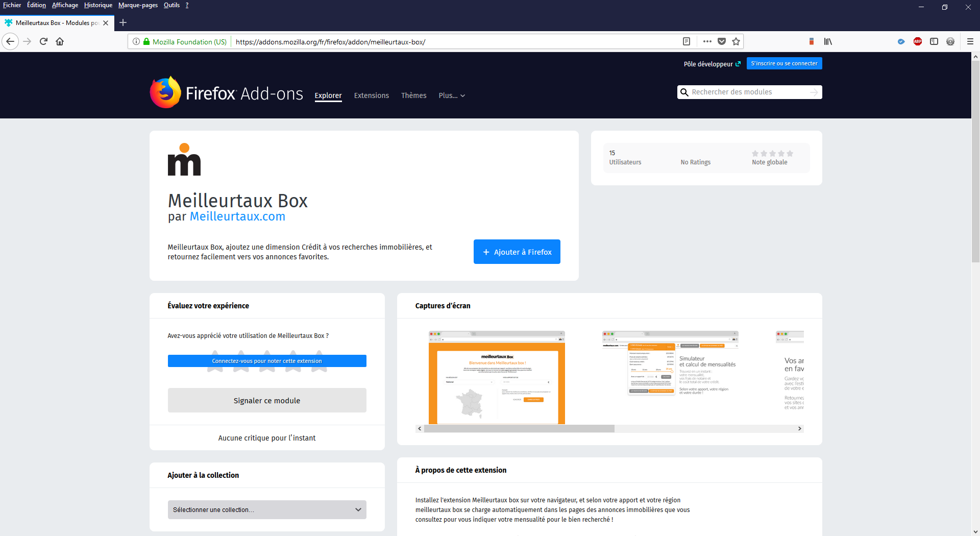Click the 15 Utilisateurs count
The image size is (980, 536).
[625, 157]
